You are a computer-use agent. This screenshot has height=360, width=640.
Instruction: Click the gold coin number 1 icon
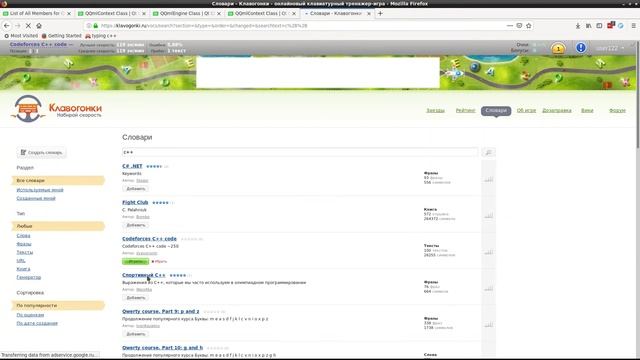(558, 49)
